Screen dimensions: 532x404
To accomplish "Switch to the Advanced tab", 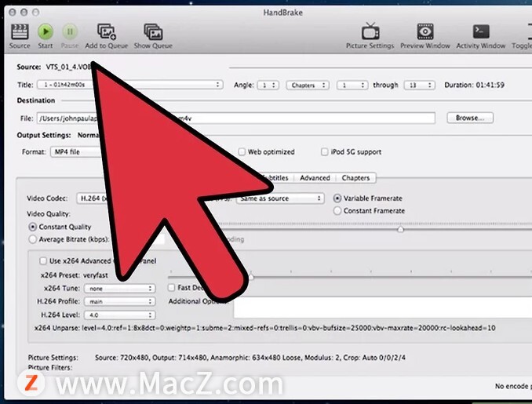I will click(315, 178).
